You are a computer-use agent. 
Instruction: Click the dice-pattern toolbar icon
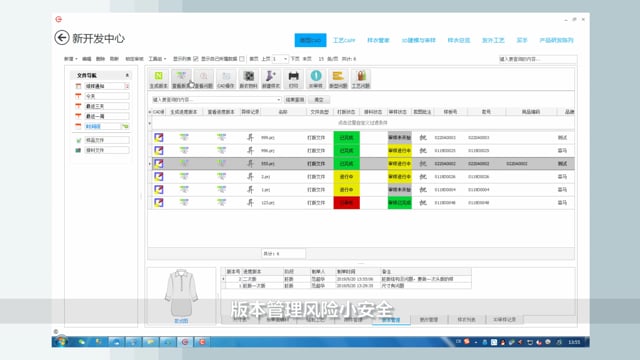(x=248, y=79)
